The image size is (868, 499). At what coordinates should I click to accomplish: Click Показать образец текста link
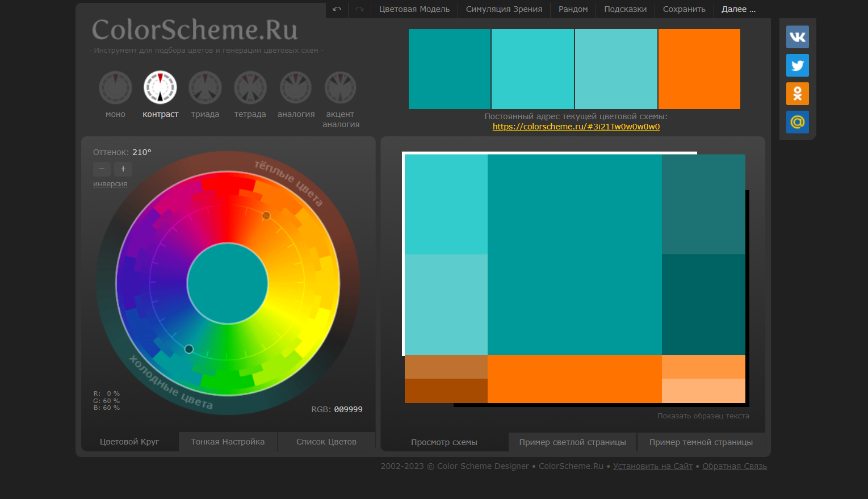pos(703,416)
